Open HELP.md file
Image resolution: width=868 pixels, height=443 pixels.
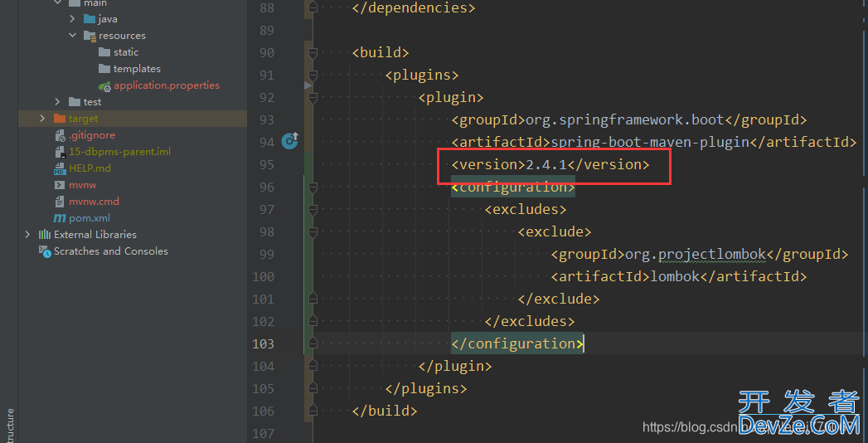(90, 168)
